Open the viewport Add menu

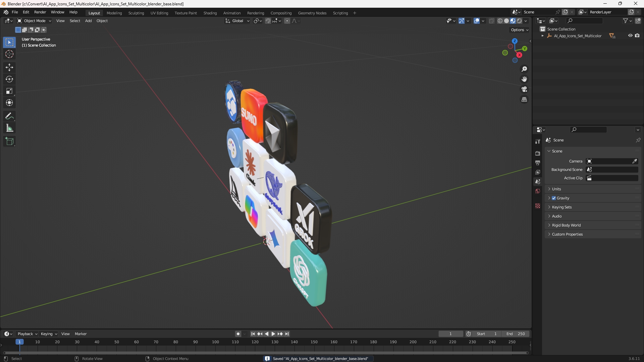88,21
